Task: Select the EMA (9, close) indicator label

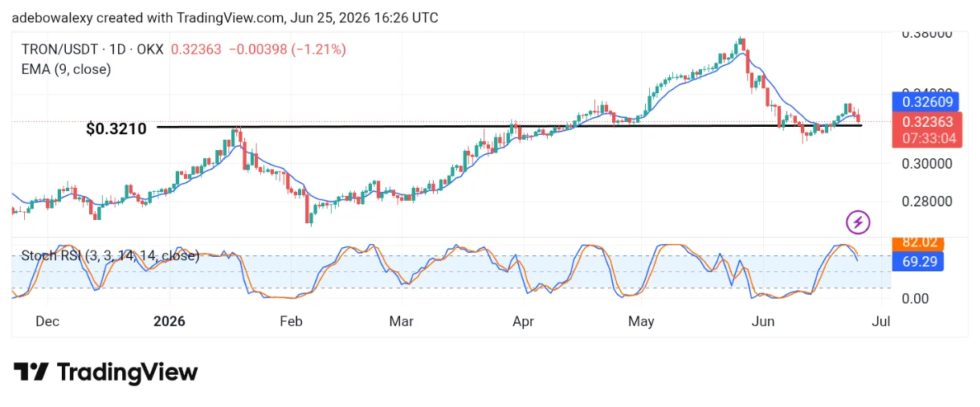Action: click(66, 69)
